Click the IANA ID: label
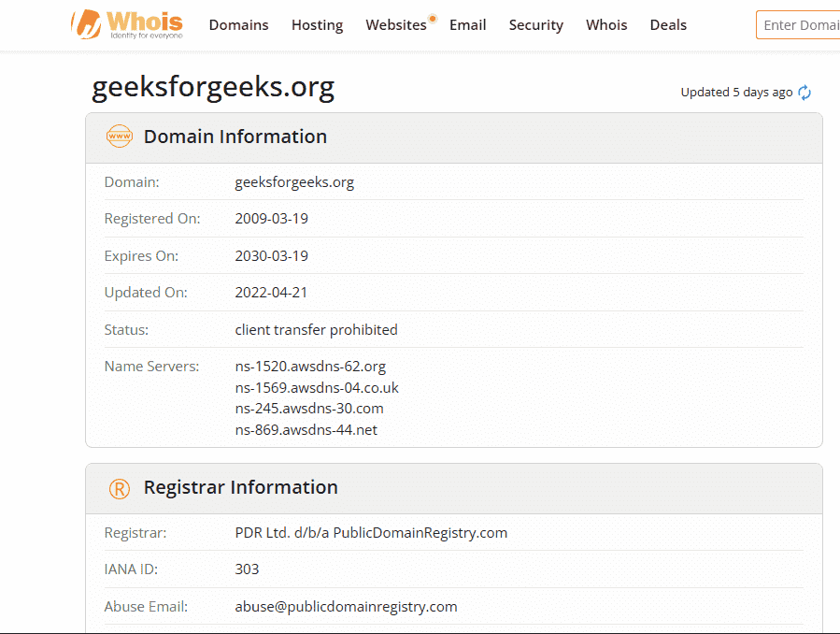This screenshot has width=840, height=634. click(x=131, y=569)
